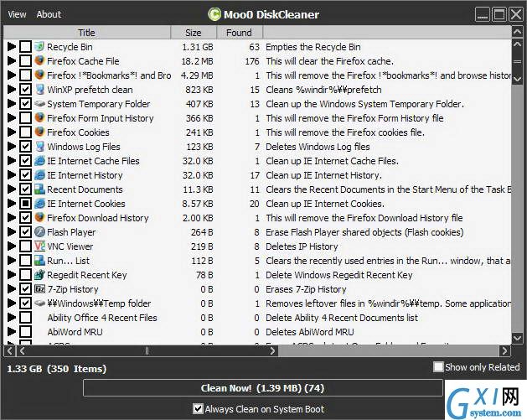Click the Run... List icon

tap(39, 260)
